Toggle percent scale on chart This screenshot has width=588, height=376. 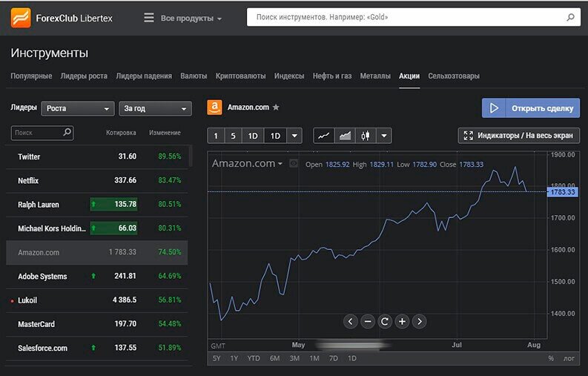(x=551, y=358)
